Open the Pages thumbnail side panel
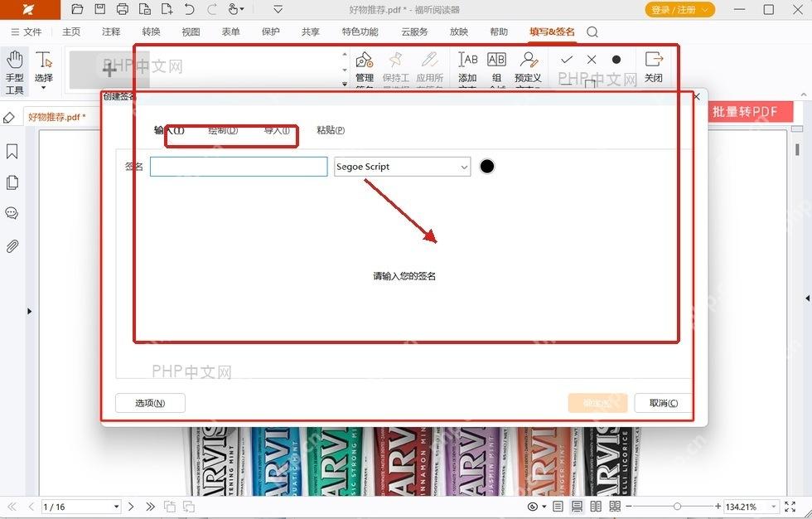Image resolution: width=812 pixels, height=519 pixels. coord(12,182)
